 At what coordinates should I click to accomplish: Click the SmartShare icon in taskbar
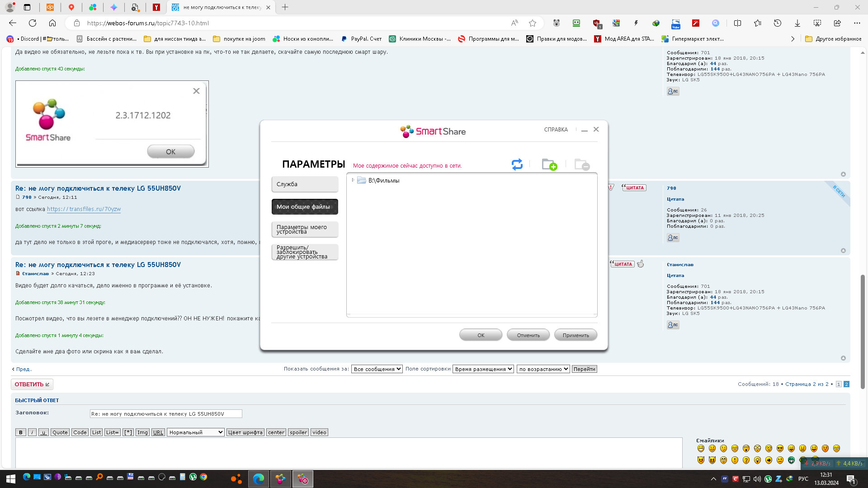(x=280, y=479)
